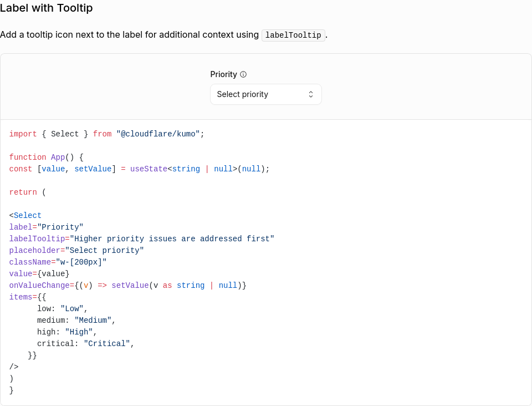The height and width of the screenshot is (406, 532).
Task: Click the Label with Tooltip heading
Action: coord(47,8)
